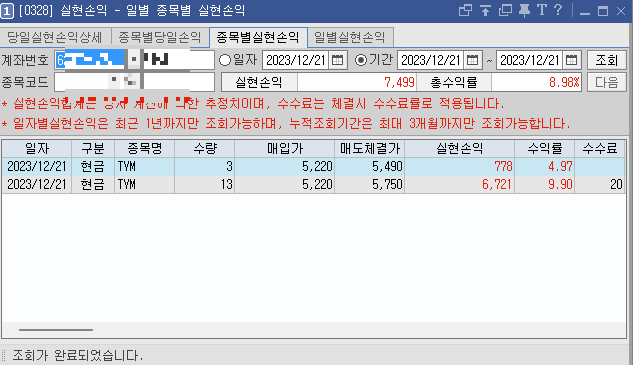Screen dimensions: 633x365
Task: Click 현금 in the 6,721 profit row
Action: coord(92,185)
